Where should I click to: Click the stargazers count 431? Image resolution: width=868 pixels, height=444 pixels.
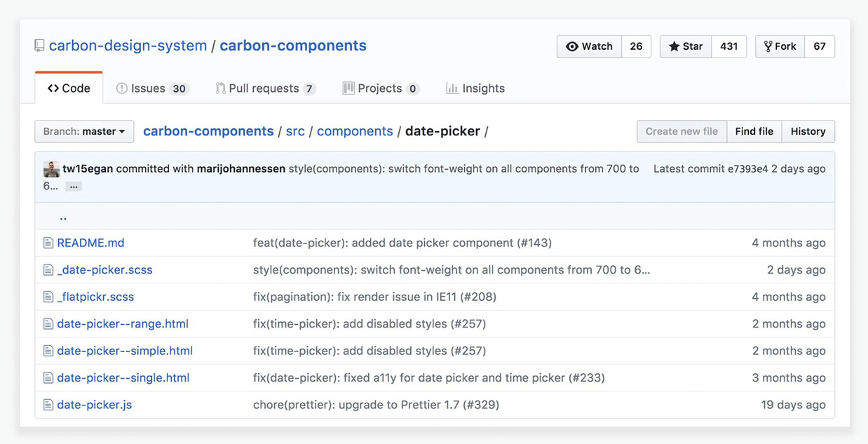[729, 46]
